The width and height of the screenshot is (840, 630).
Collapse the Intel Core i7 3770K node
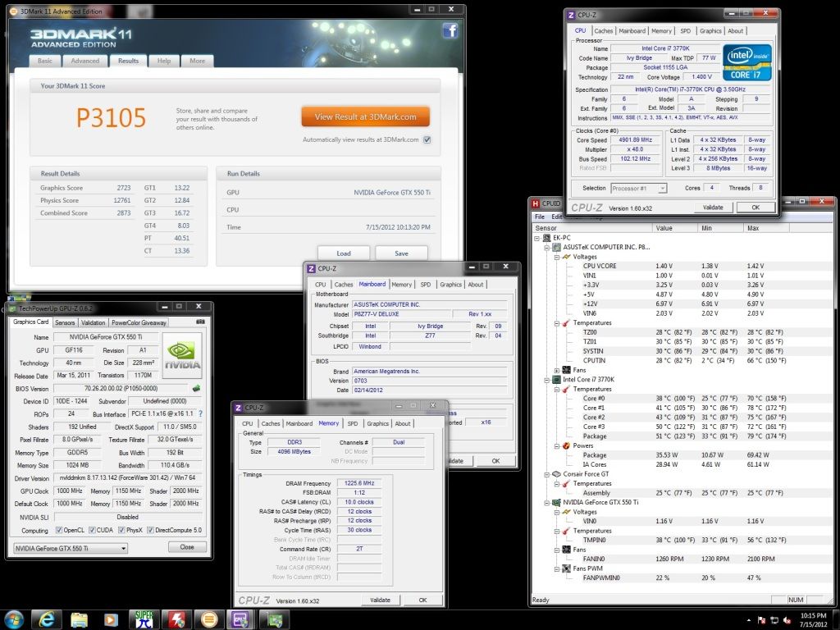547,380
